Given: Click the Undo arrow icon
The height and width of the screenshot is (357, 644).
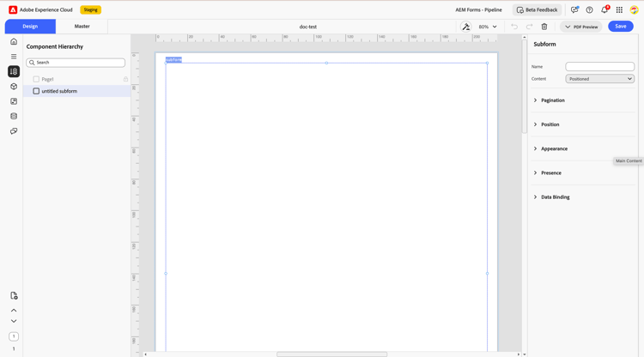Looking at the screenshot, I should tap(514, 27).
